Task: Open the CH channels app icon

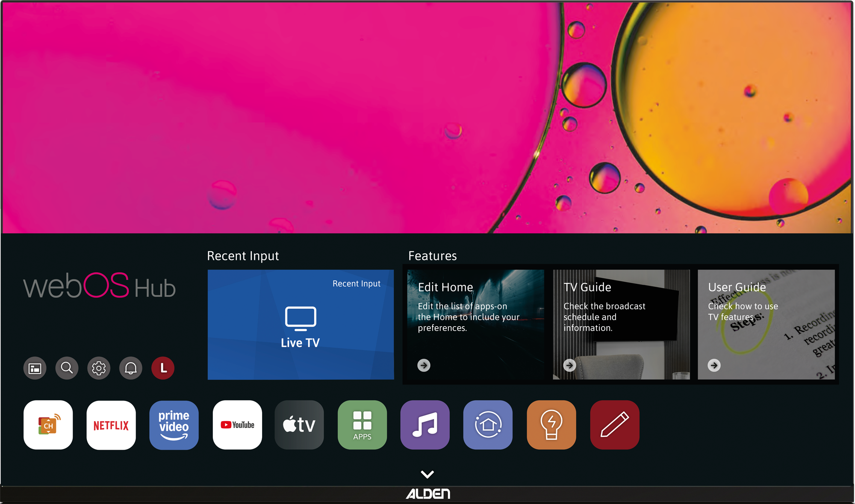Action: pos(48,425)
